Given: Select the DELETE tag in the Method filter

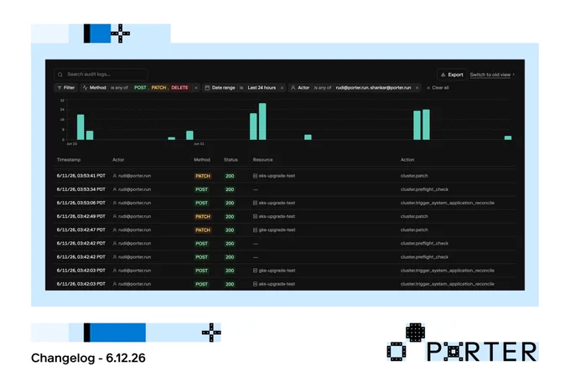Looking at the screenshot, I should 180,88.
